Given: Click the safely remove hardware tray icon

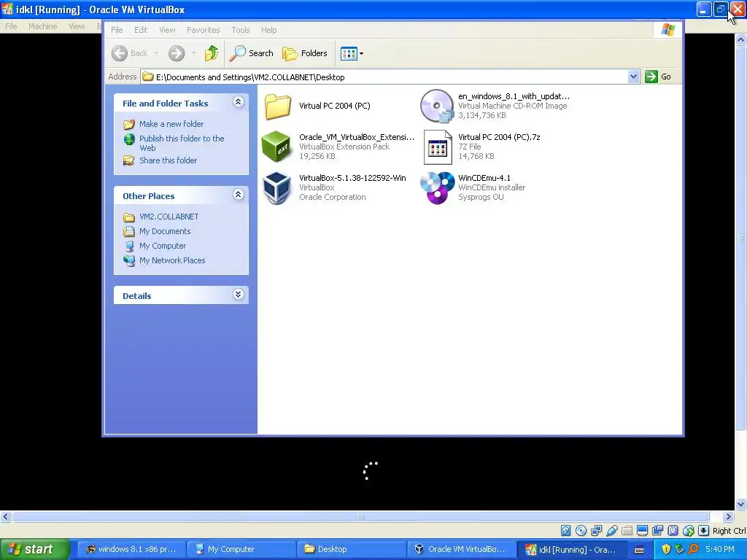Looking at the screenshot, I should (679, 549).
